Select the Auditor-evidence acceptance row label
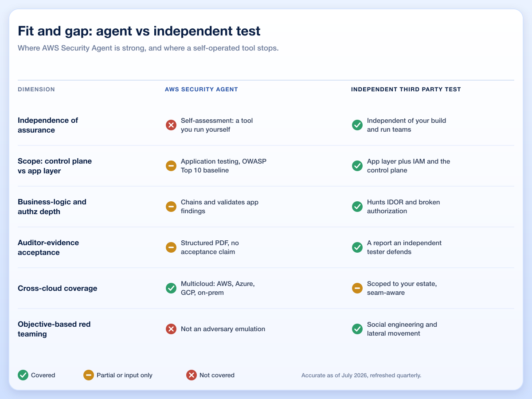The width and height of the screenshot is (532, 399). point(48,247)
